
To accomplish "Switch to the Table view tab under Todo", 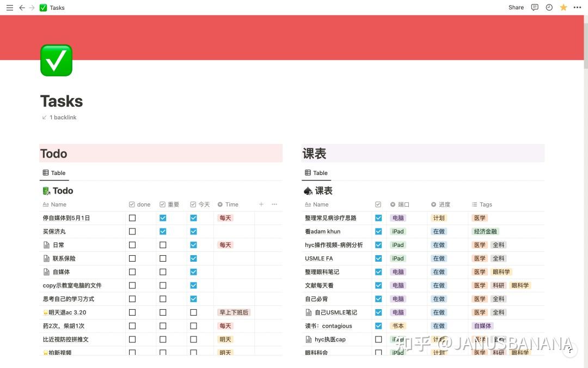I will click(x=54, y=173).
